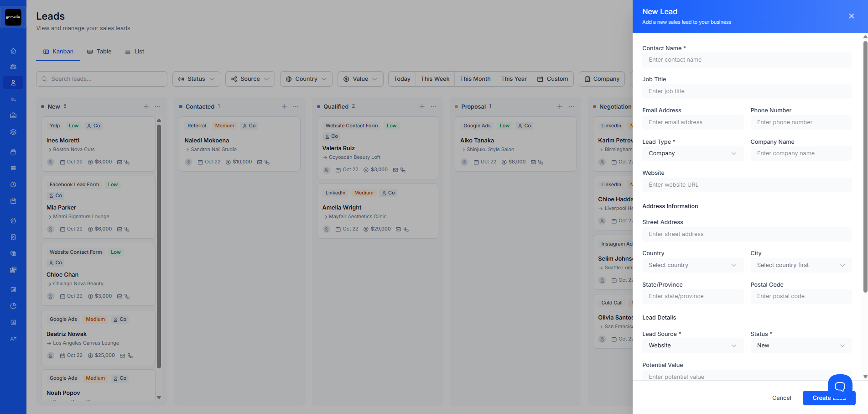Viewport: 868px width, 414px height.
Task: Click the Potential Value input field
Action: [x=747, y=376]
